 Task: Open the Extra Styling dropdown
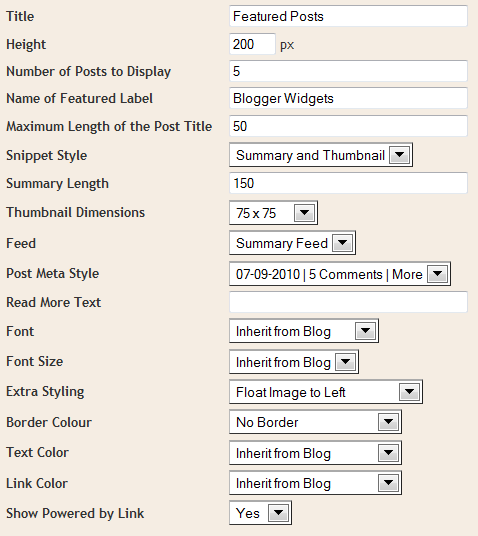coord(326,392)
